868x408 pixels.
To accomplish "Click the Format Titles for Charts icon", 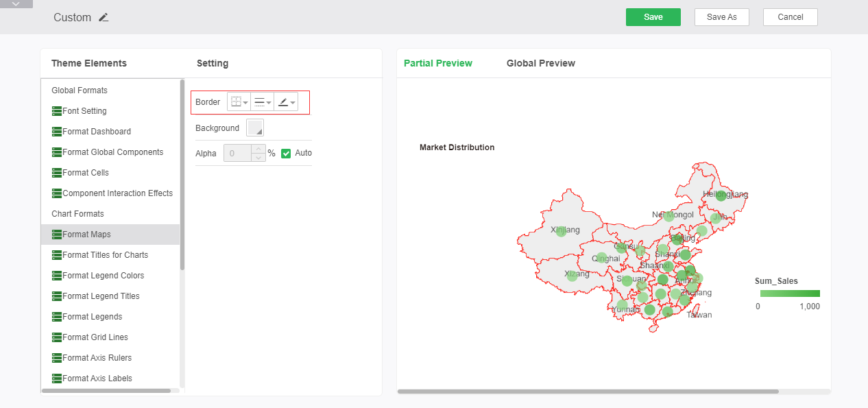I will point(57,255).
